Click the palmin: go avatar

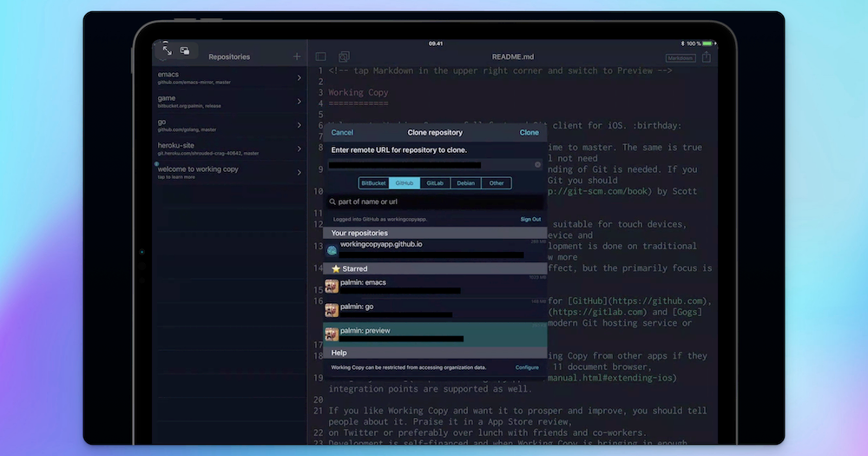[332, 310]
